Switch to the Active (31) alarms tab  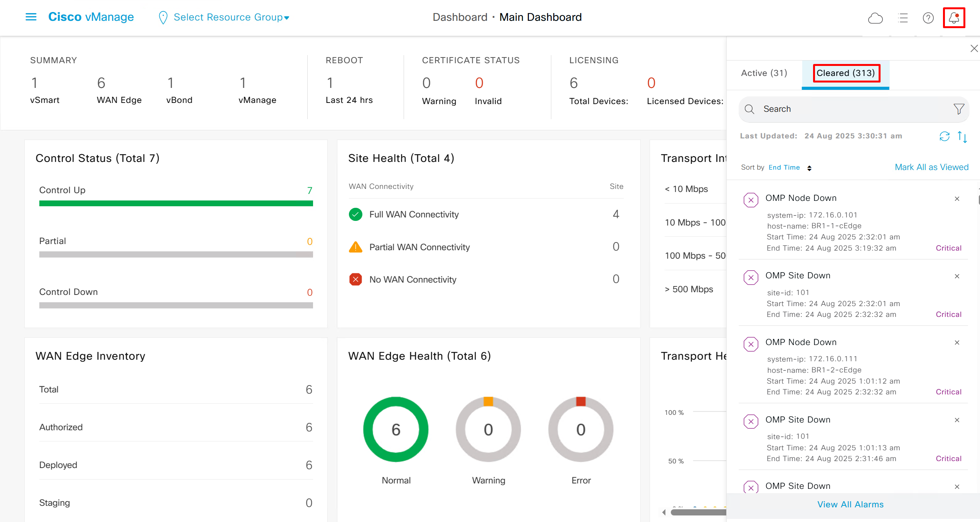tap(764, 73)
